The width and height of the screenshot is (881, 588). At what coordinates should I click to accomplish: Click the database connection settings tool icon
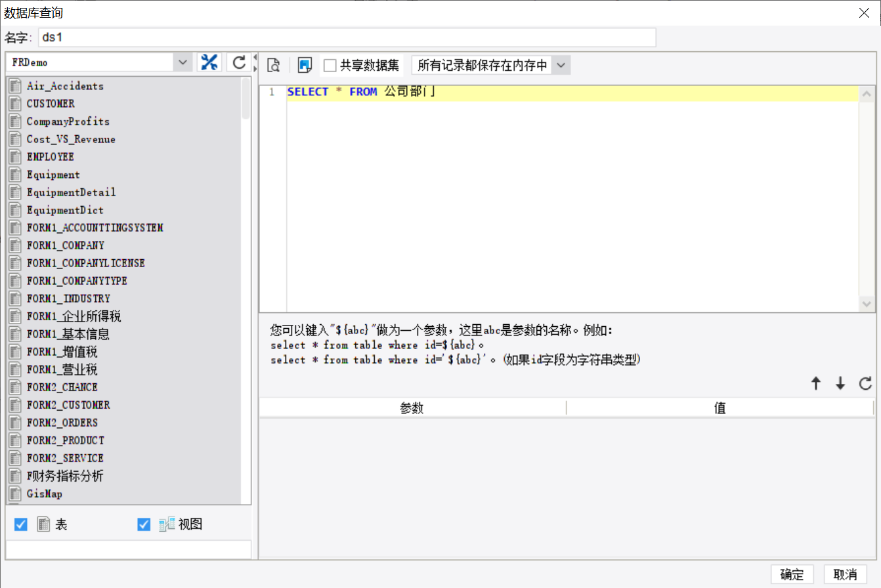[x=209, y=62]
